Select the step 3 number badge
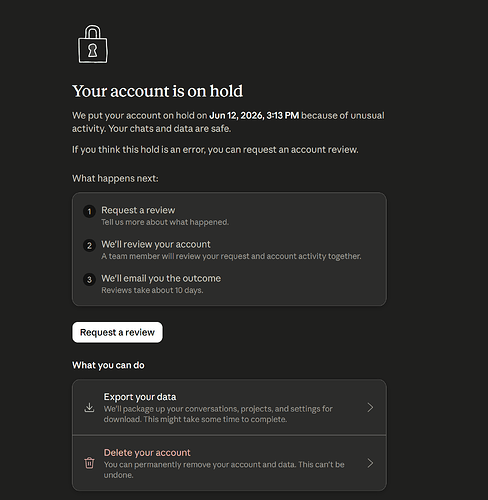Screen dimensions: 488x500 (x=89, y=279)
